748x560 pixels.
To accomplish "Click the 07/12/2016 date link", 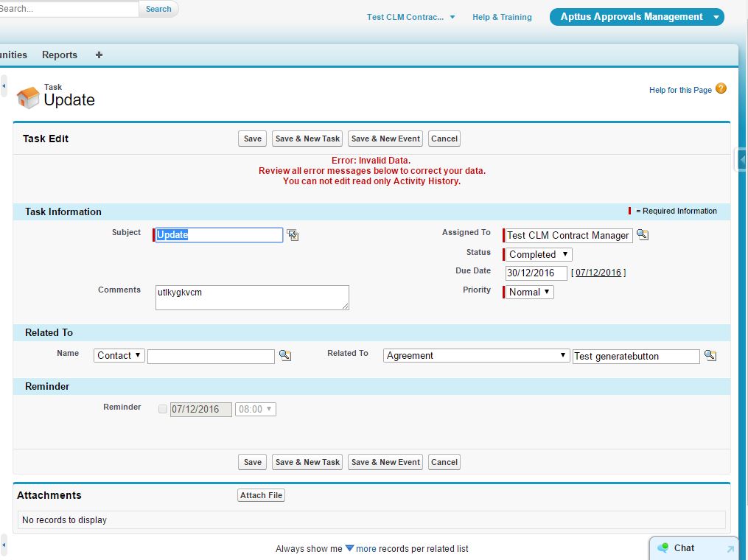I will (598, 273).
